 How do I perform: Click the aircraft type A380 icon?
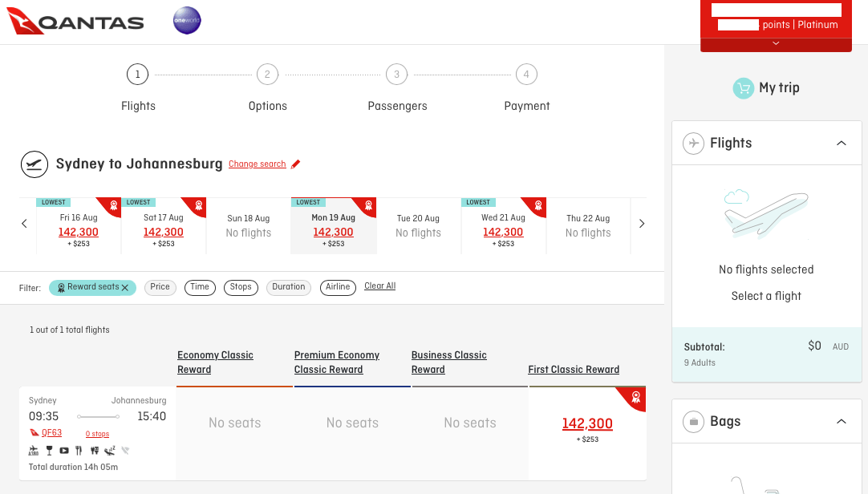33,450
